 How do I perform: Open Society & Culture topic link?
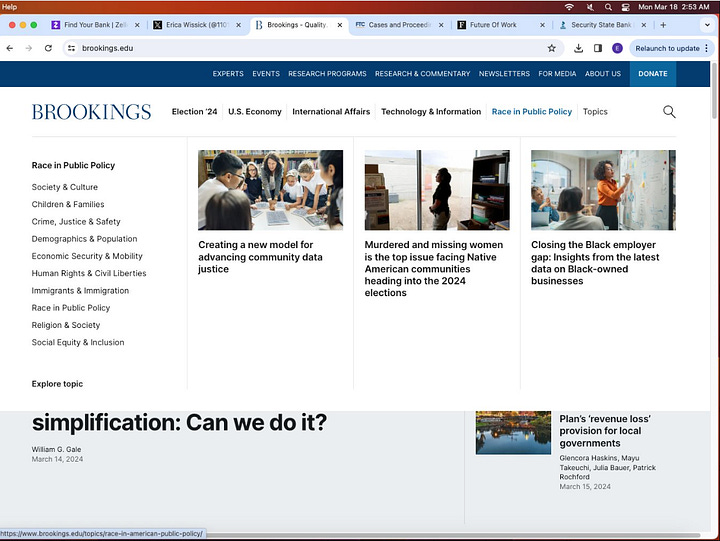(65, 187)
